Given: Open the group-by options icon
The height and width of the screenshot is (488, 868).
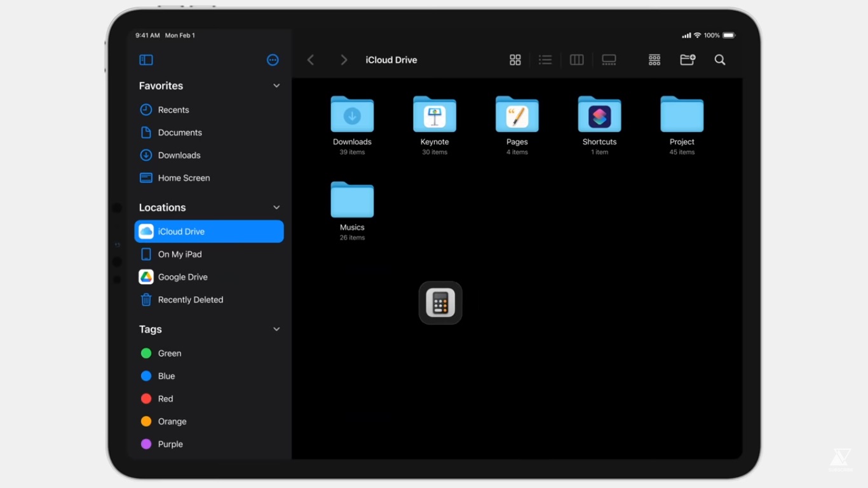Looking at the screenshot, I should 654,60.
